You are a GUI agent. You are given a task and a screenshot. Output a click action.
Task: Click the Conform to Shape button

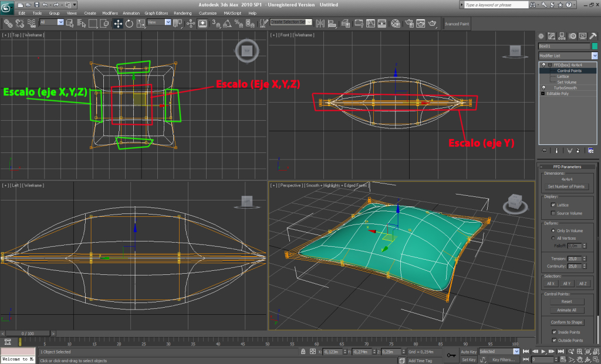point(566,322)
